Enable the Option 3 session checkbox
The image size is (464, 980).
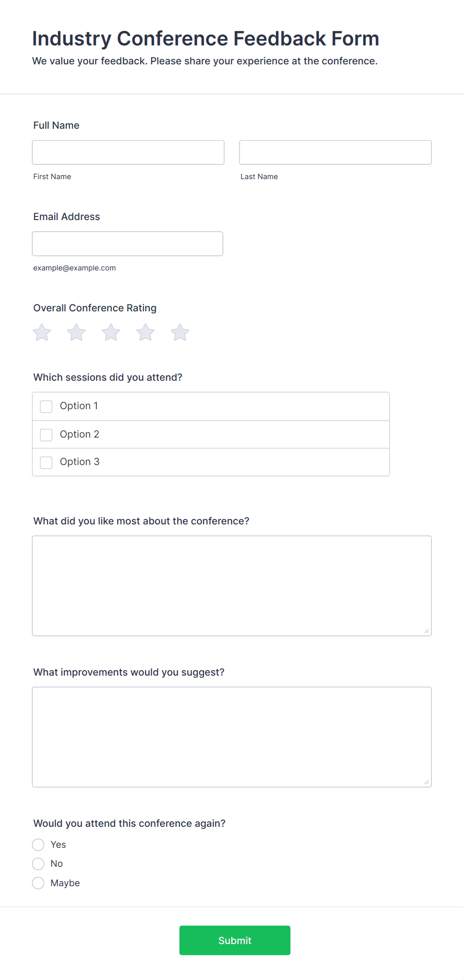(x=46, y=462)
